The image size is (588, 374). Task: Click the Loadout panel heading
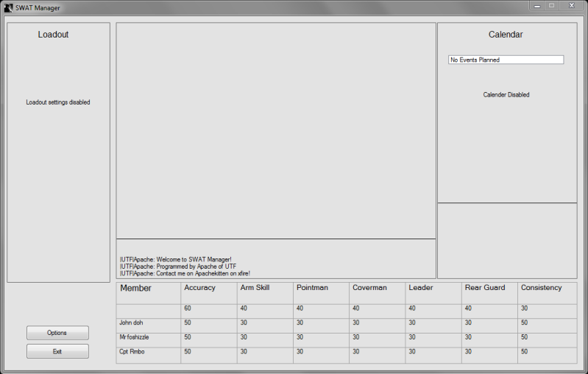(53, 35)
